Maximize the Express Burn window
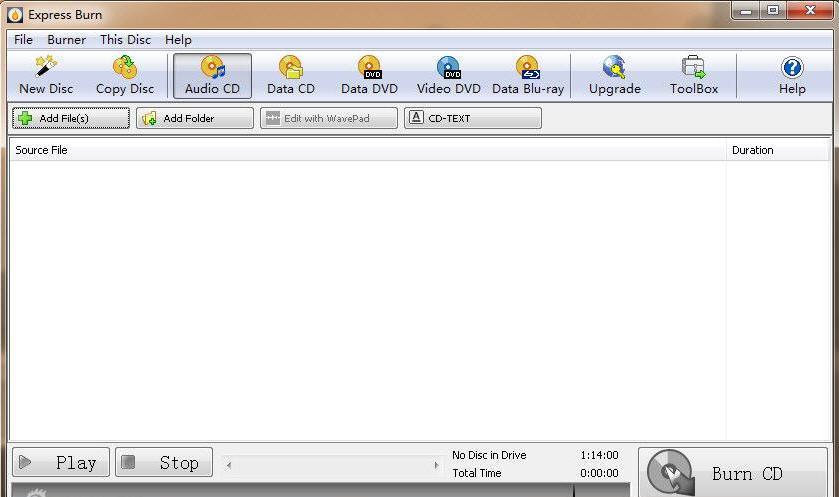 (773, 11)
